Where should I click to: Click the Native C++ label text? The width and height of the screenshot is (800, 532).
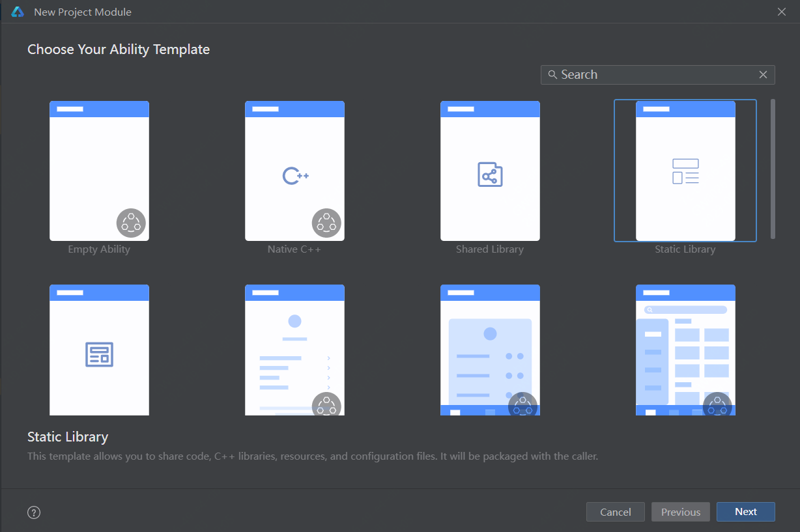pyautogui.click(x=294, y=249)
